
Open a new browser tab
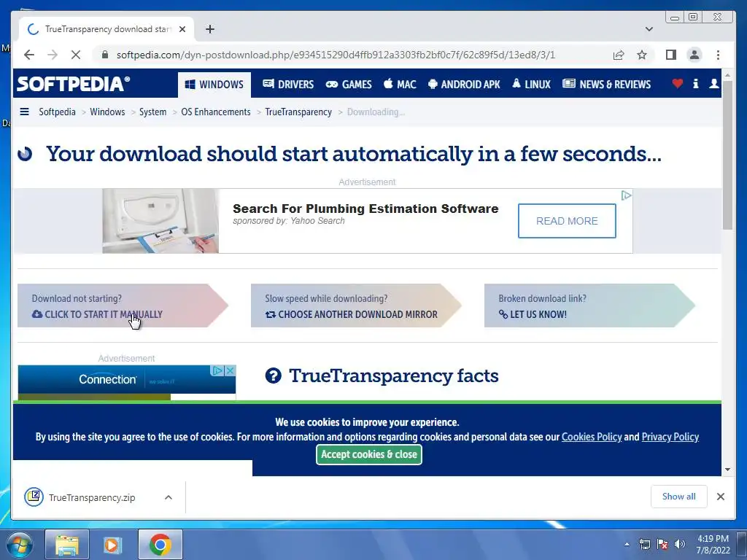209,29
